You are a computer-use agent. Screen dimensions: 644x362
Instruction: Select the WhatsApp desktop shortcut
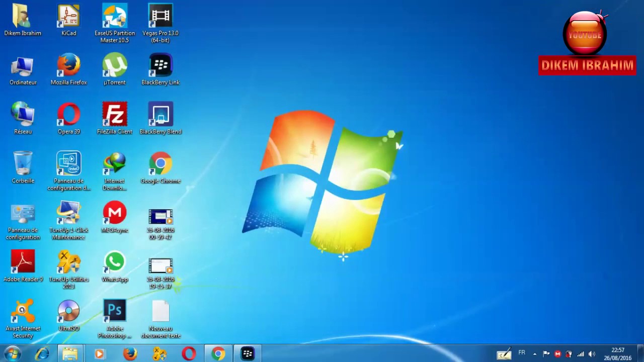[x=115, y=266]
